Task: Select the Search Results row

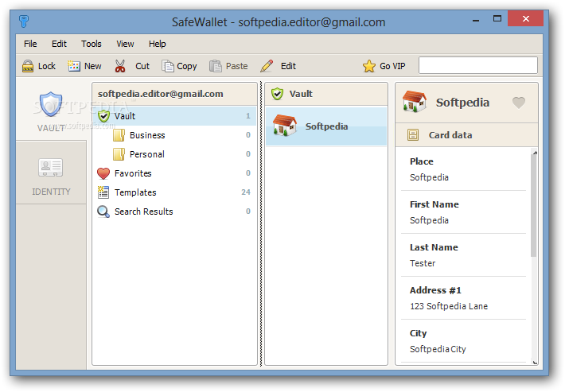Action: (175, 212)
